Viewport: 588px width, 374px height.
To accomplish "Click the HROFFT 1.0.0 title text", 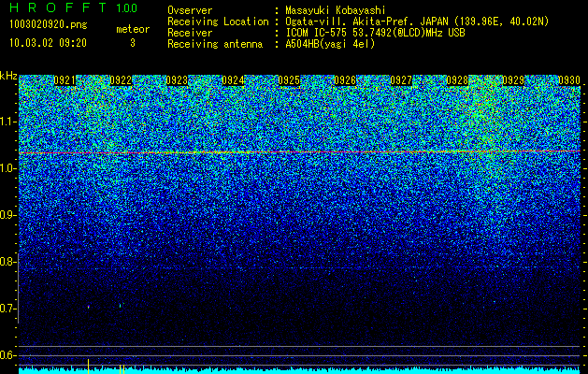I will (74, 7).
